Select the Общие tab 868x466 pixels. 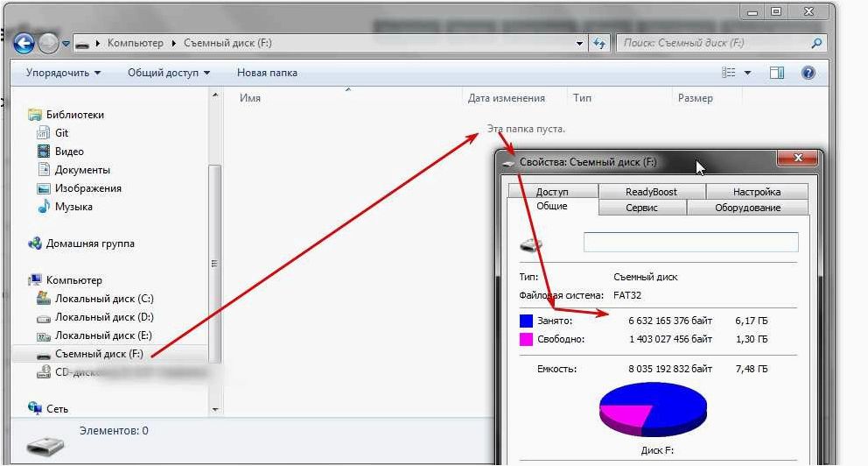coord(552,206)
